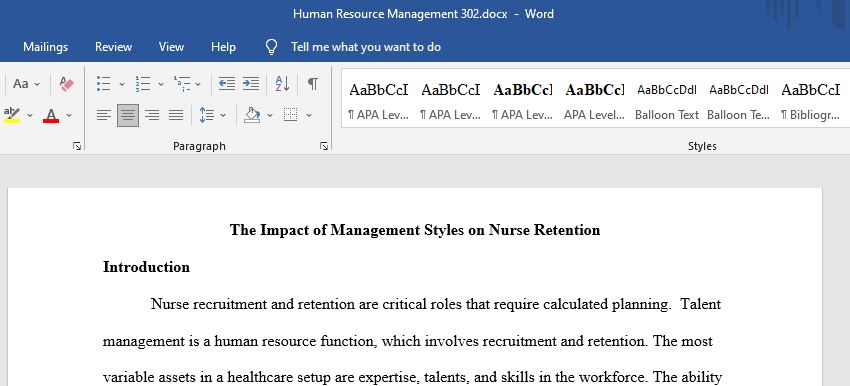Increase the paragraph indent
This screenshot has width=850, height=386.
(250, 83)
